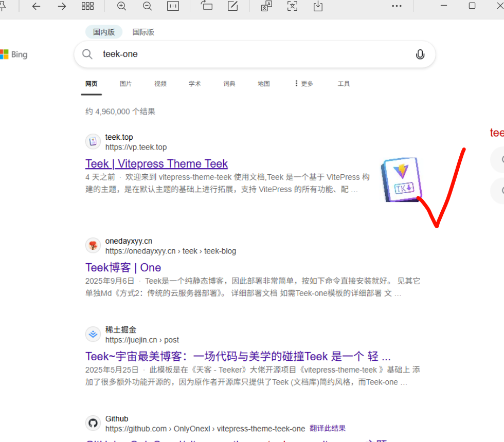Switch to the 图片 search tab

(125, 84)
